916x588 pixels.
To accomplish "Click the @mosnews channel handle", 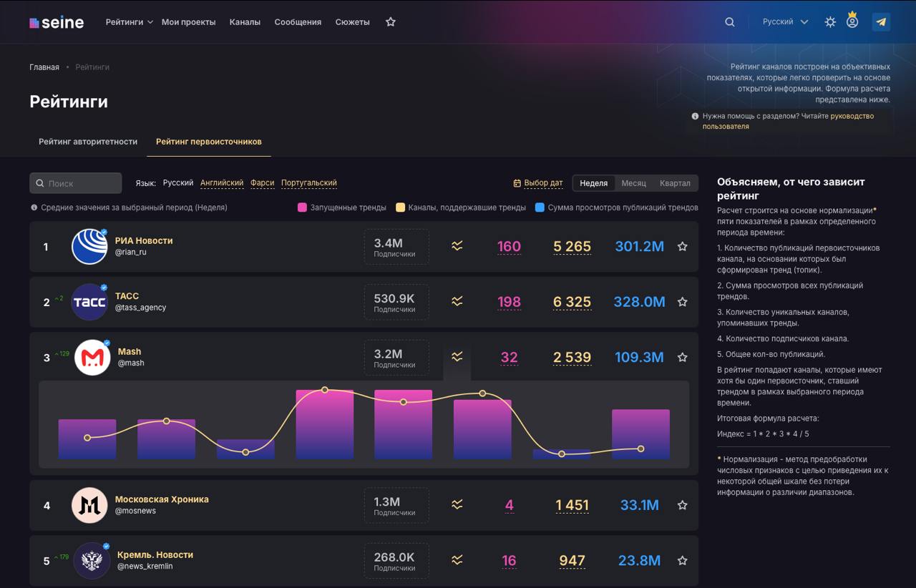I will coord(135,511).
